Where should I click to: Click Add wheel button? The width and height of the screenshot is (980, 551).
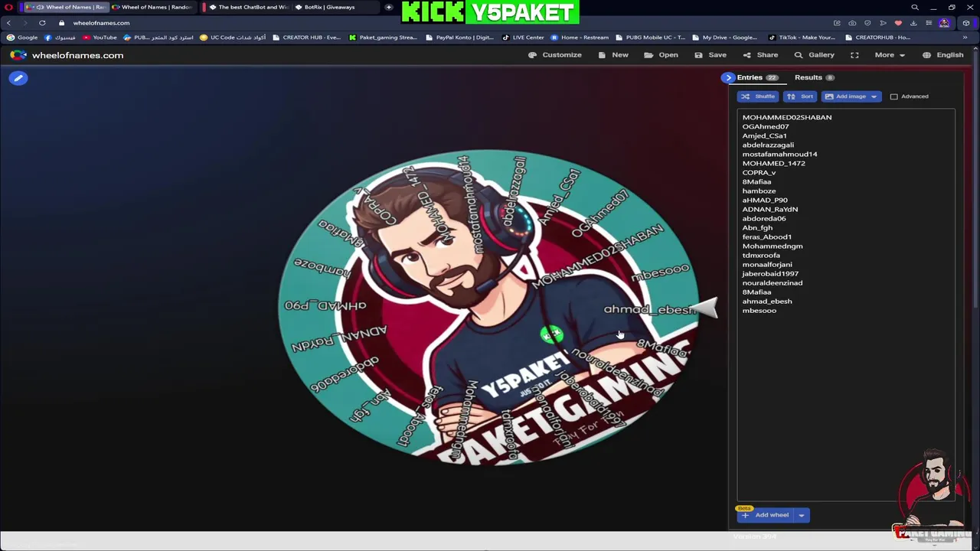[x=765, y=515]
